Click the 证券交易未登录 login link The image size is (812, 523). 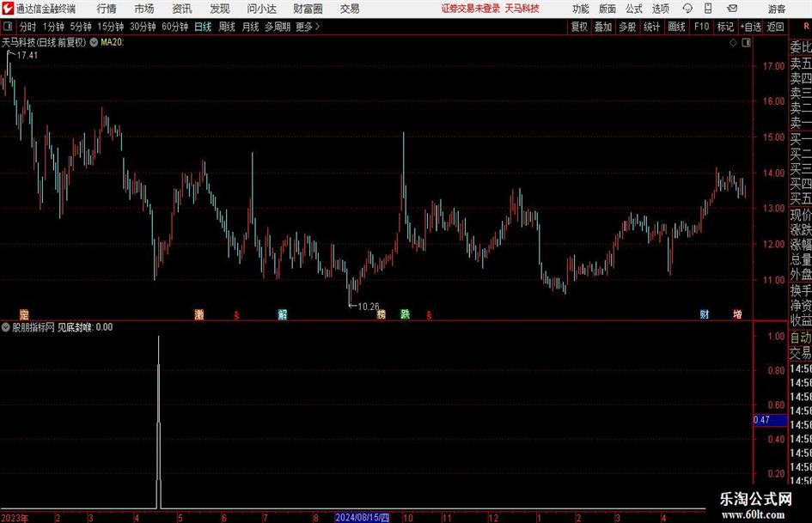tap(471, 9)
